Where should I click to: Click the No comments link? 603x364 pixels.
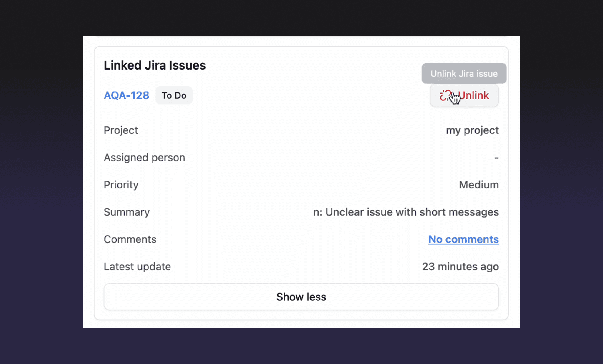(x=463, y=239)
